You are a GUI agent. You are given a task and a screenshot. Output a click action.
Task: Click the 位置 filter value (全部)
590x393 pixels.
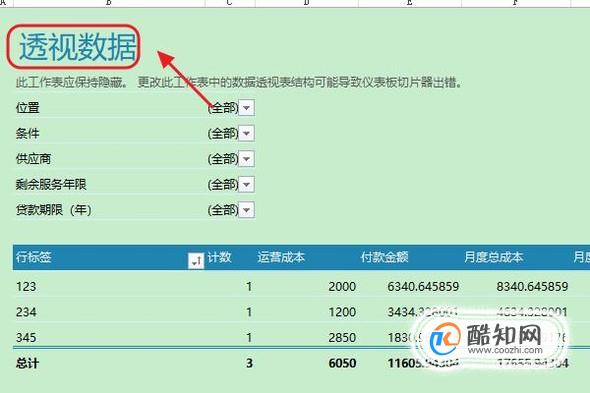[x=223, y=108]
